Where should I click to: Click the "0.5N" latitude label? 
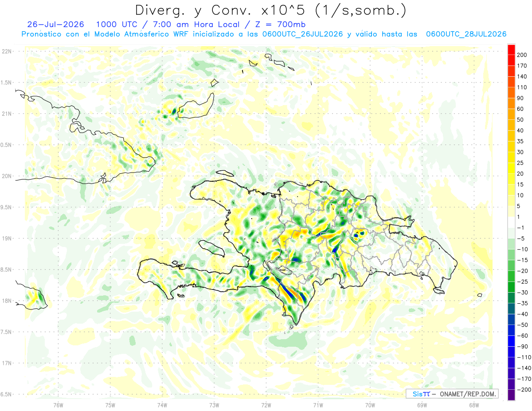point(6,145)
